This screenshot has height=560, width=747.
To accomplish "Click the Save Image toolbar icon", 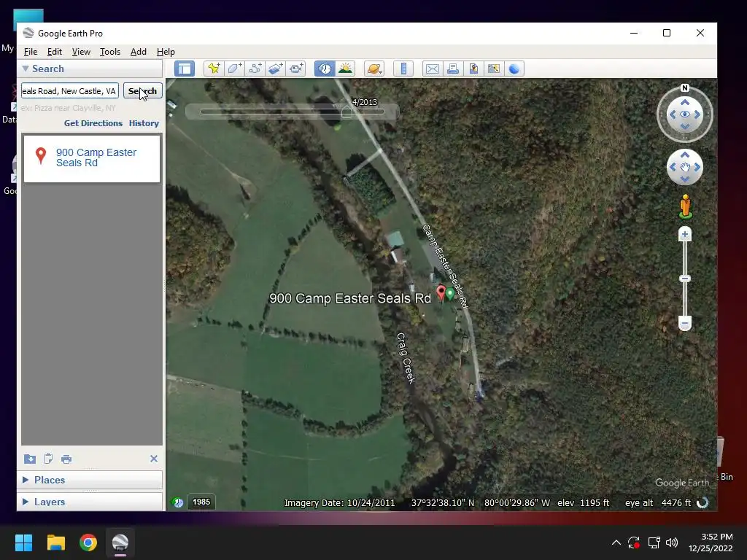I will tap(473, 69).
